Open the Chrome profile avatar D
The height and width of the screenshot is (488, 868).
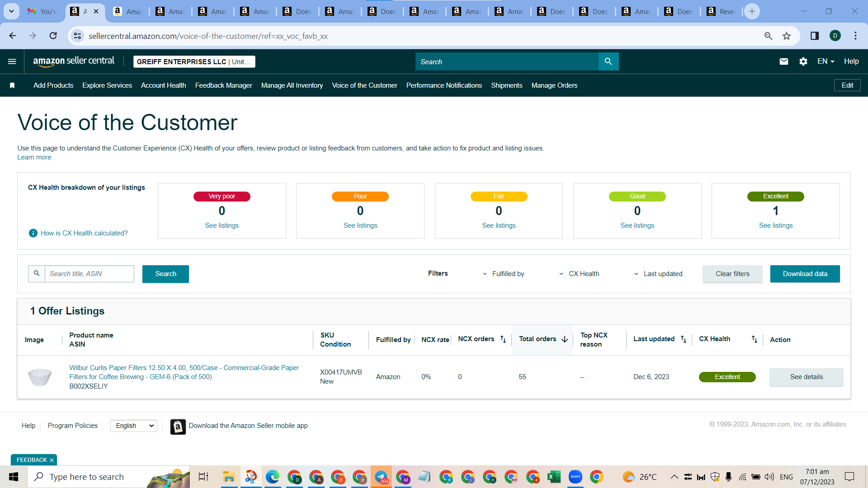click(835, 36)
